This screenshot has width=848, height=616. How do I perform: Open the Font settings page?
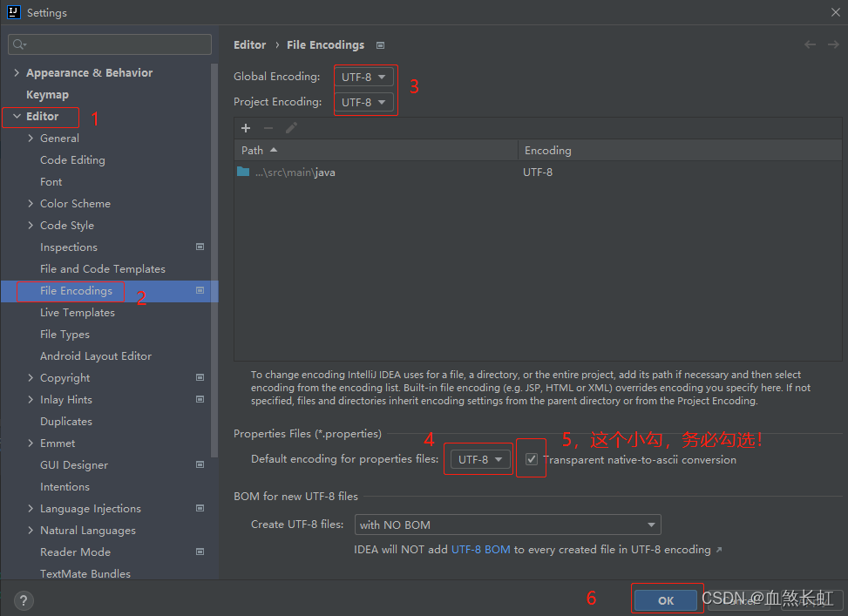click(x=51, y=182)
